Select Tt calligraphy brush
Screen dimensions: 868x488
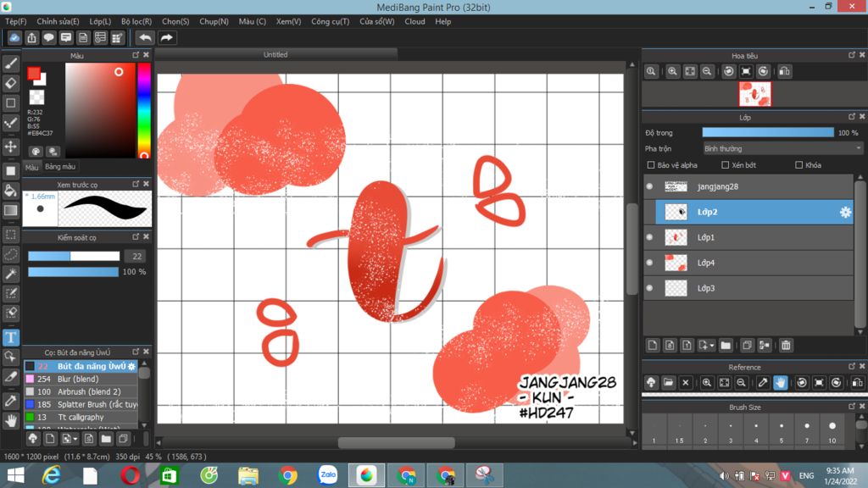pos(81,417)
